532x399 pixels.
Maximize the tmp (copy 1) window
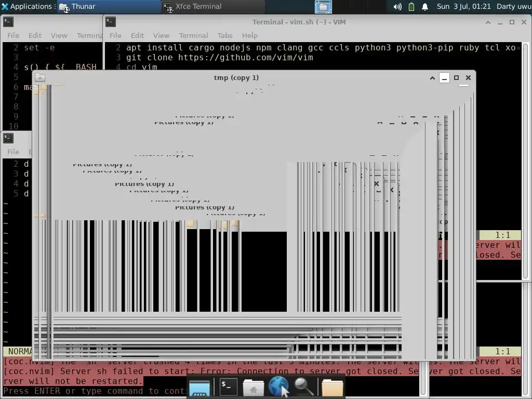pyautogui.click(x=456, y=78)
